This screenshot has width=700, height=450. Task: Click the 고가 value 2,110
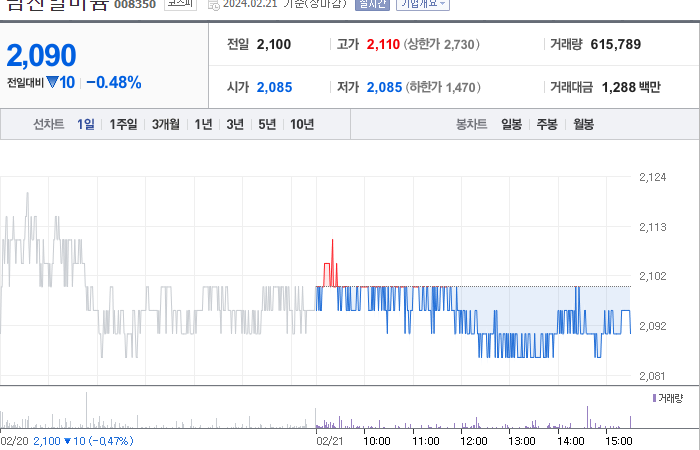tap(383, 44)
